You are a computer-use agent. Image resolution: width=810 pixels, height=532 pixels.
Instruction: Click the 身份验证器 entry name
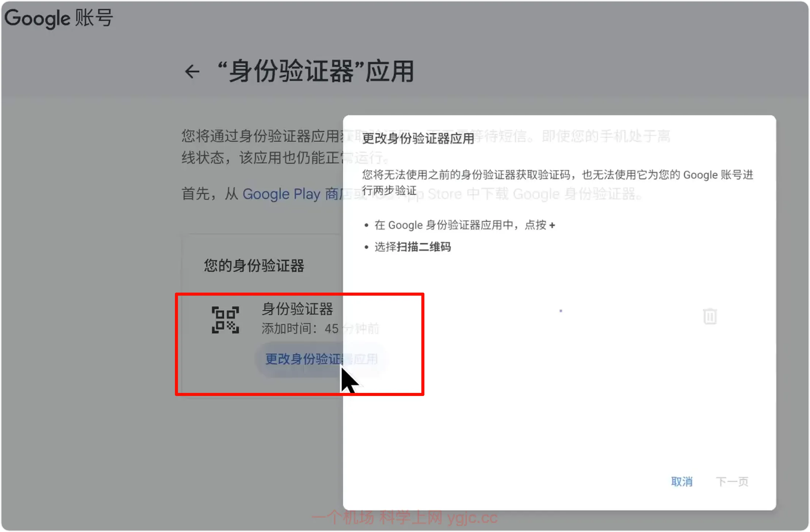(x=297, y=309)
